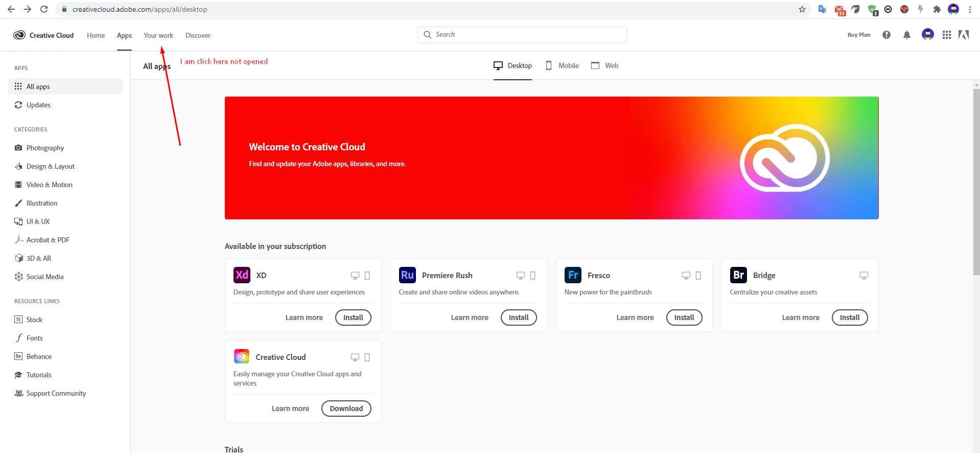This screenshot has width=980, height=453.
Task: Download the Creative Cloud app
Action: (346, 409)
